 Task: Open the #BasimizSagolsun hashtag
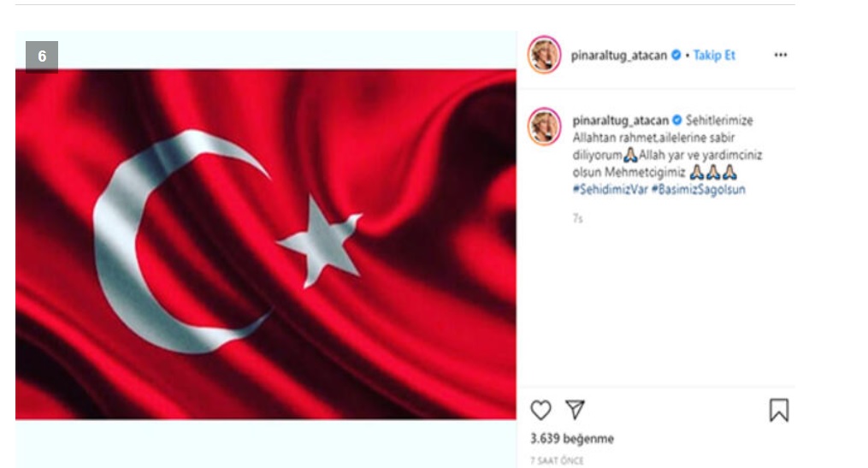[699, 189]
